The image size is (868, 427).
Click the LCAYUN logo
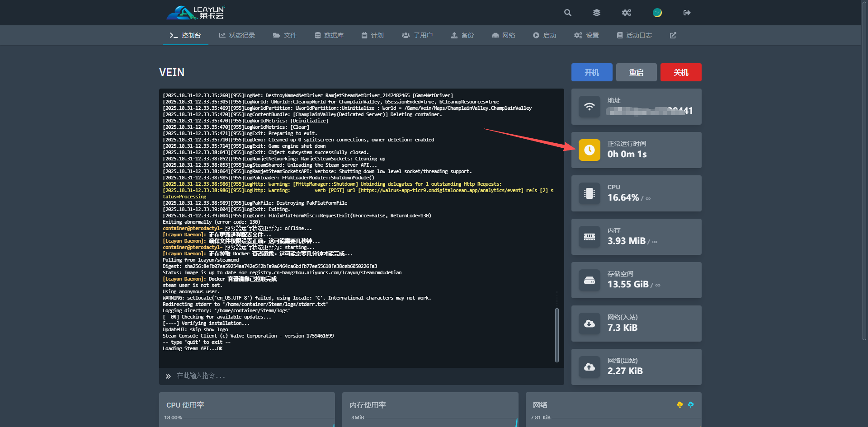click(x=196, y=13)
